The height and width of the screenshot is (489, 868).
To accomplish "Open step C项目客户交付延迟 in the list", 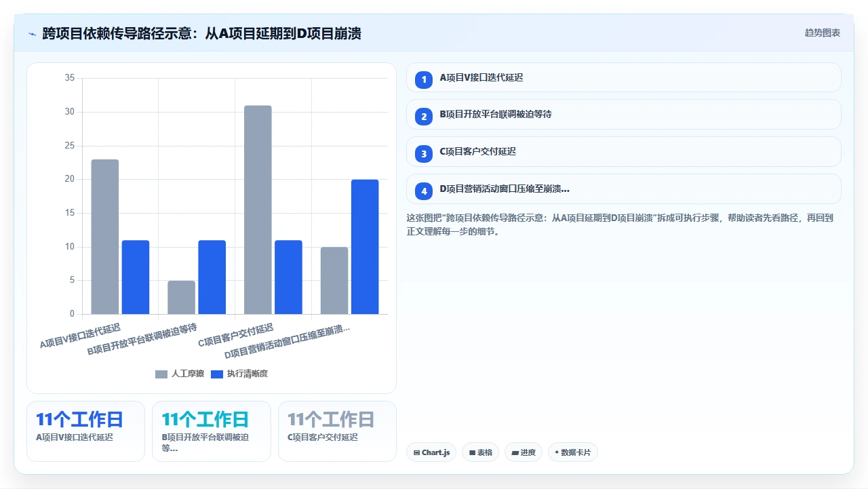I will tap(623, 152).
